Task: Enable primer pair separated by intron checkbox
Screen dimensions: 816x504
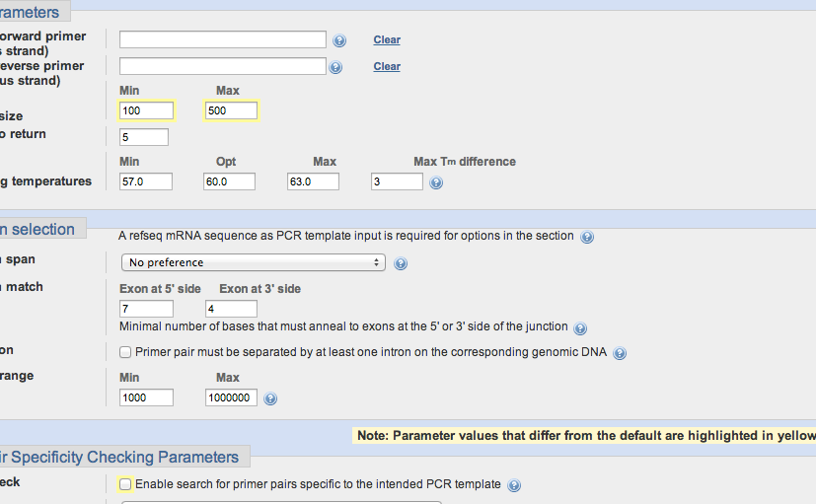Action: [x=125, y=352]
